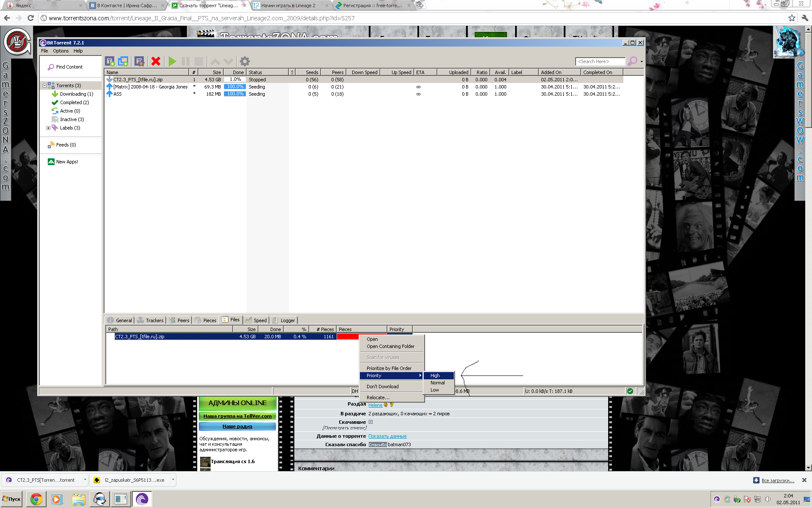
Task: Choose Relocate... menu item
Action: tap(392, 398)
